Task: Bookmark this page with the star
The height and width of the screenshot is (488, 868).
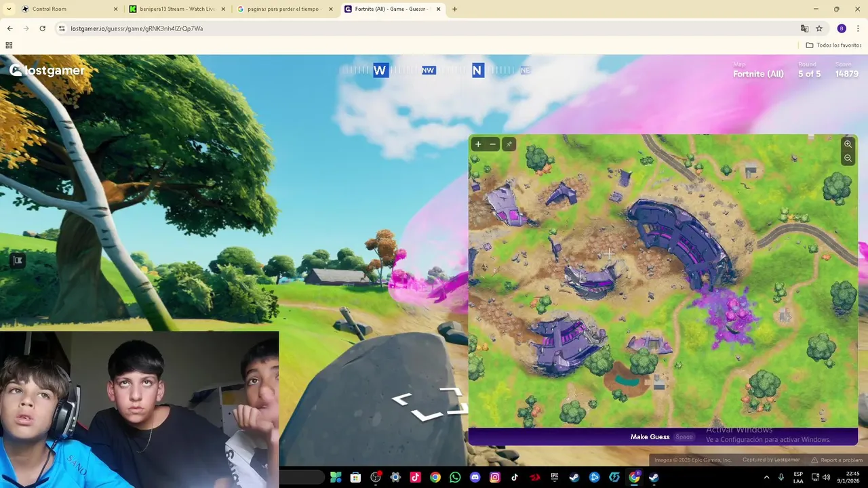Action: tap(819, 28)
